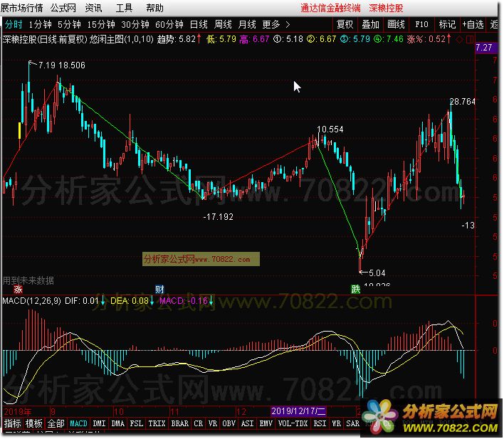Click the 模板 template button
504x439 pixels.
(34, 423)
